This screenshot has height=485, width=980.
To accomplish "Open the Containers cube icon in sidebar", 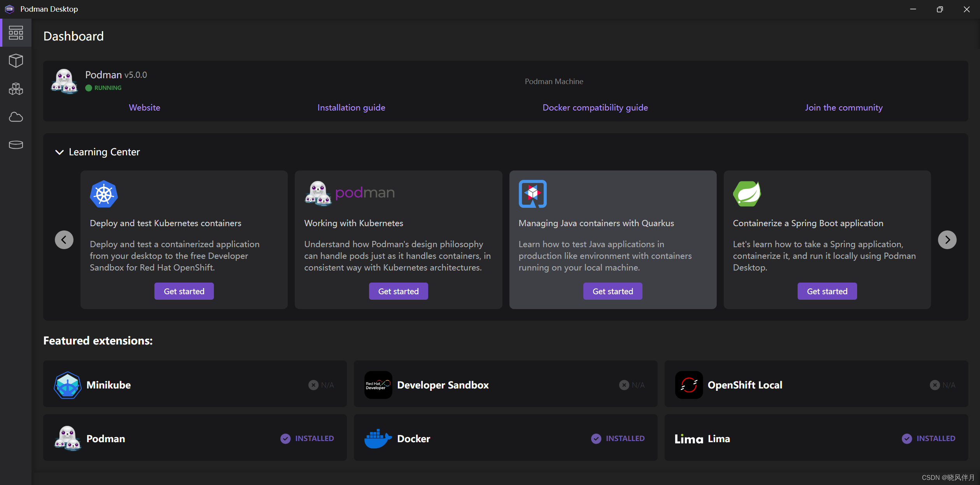I will click(x=16, y=61).
